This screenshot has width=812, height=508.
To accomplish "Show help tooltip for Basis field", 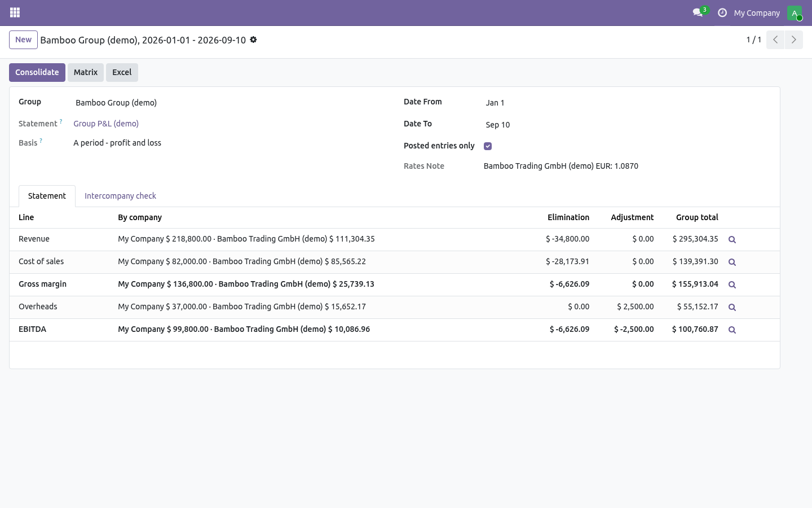I will click(41, 141).
